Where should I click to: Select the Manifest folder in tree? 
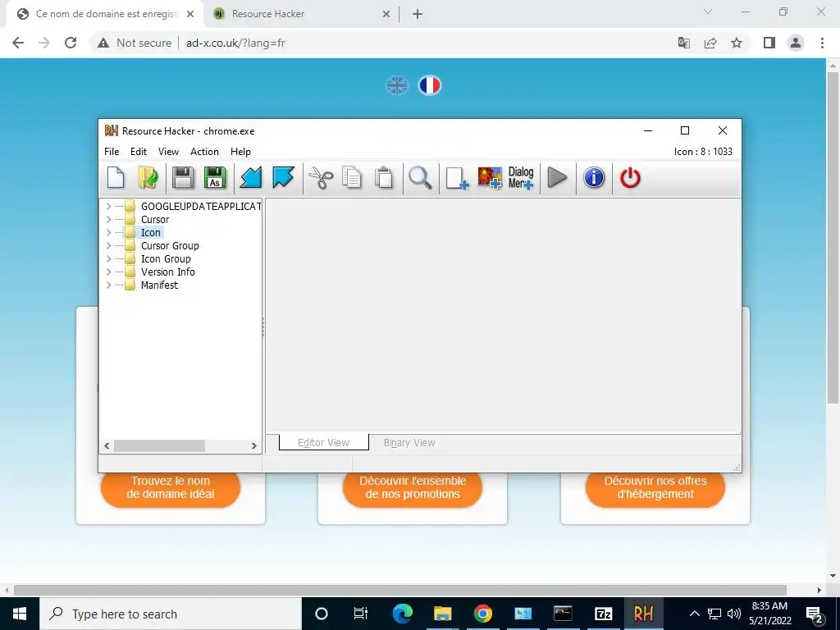tap(159, 285)
